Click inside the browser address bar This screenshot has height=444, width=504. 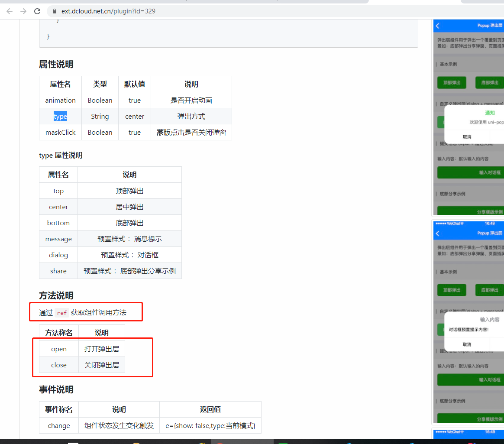(x=173, y=12)
